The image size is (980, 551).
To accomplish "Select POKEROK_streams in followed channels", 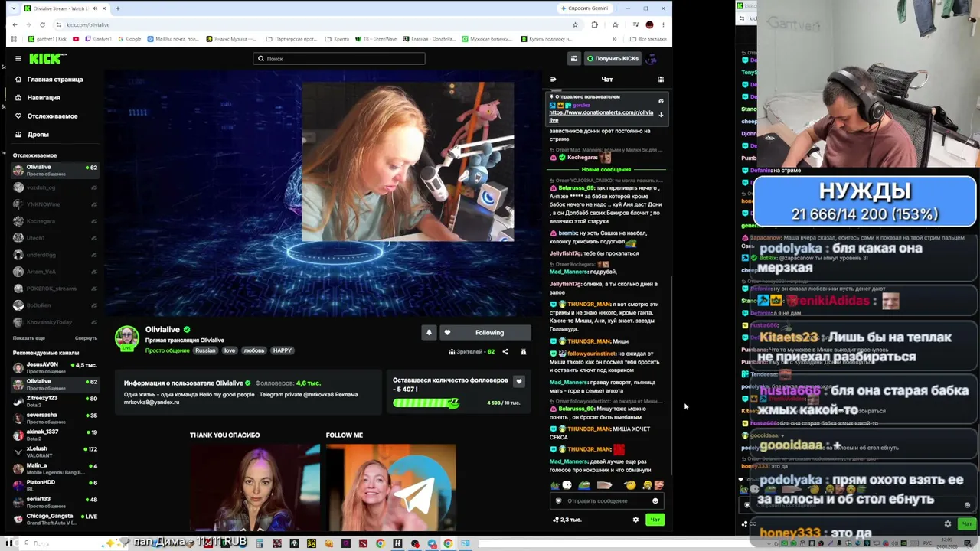I will (55, 289).
